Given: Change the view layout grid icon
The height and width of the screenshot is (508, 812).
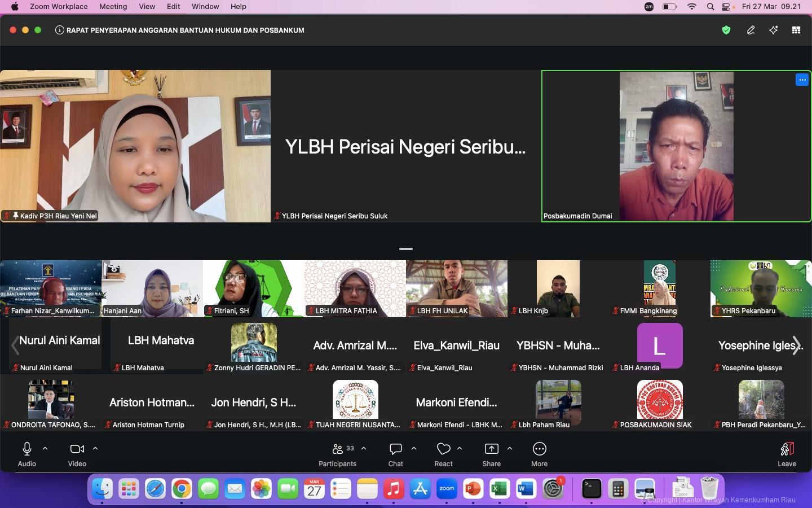Looking at the screenshot, I should click(796, 30).
